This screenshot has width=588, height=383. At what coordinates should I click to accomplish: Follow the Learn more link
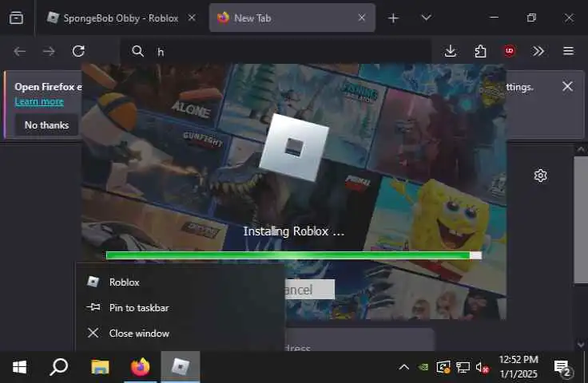tap(39, 102)
